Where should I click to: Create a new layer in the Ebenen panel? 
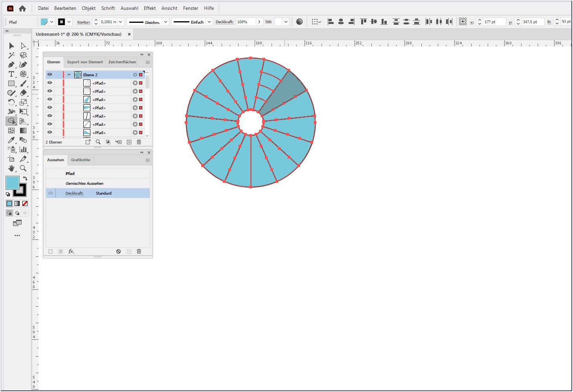tap(129, 142)
